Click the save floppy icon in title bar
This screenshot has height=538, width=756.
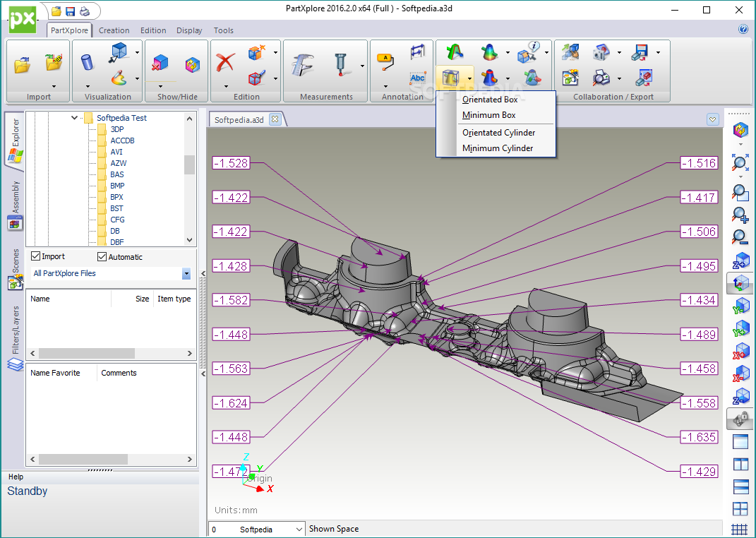click(x=71, y=11)
